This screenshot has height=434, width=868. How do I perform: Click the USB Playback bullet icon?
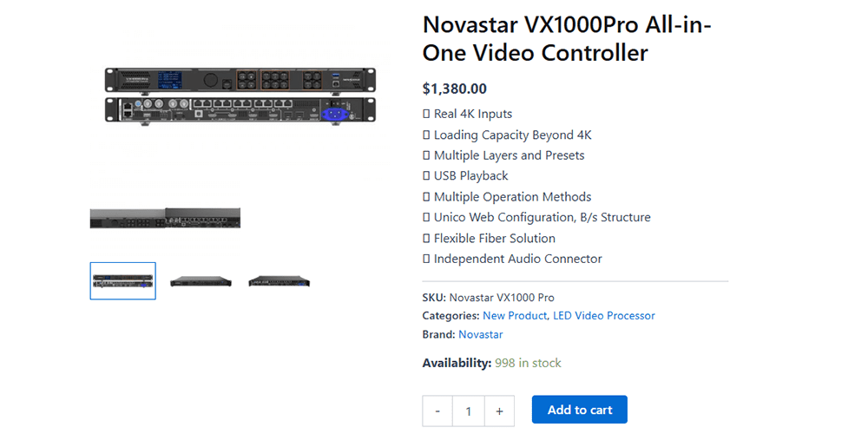pos(426,176)
